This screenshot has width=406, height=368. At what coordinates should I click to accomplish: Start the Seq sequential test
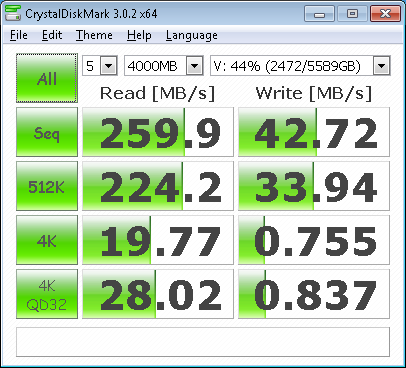tap(47, 132)
